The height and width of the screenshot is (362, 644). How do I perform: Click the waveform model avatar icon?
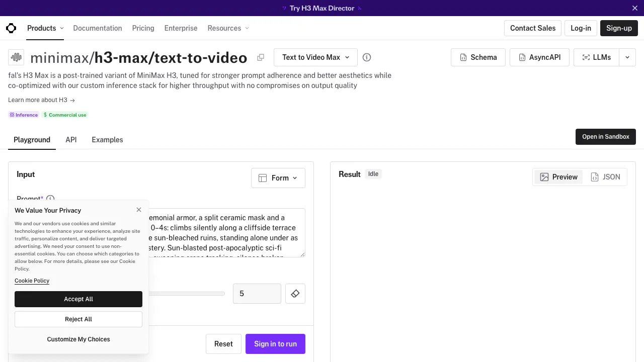click(x=16, y=57)
